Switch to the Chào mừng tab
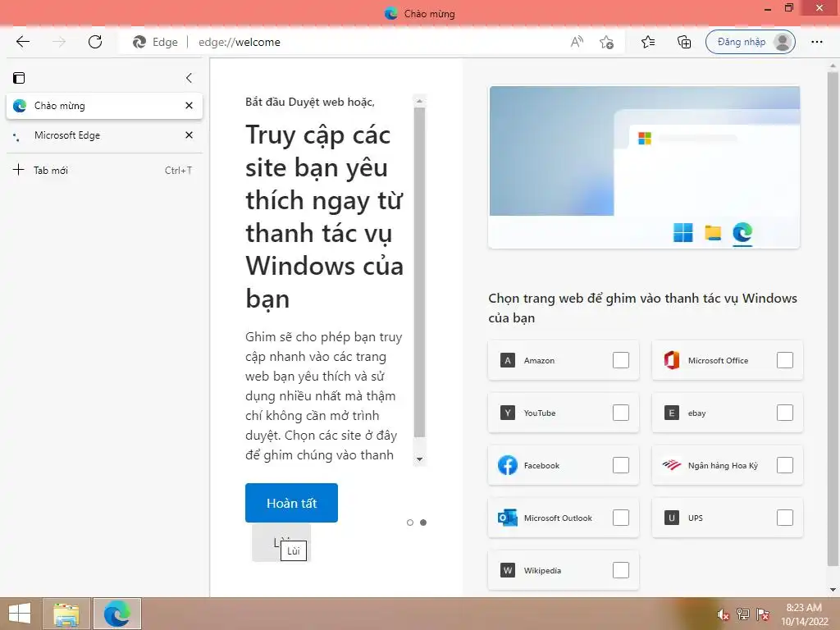The image size is (840, 630). point(104,106)
